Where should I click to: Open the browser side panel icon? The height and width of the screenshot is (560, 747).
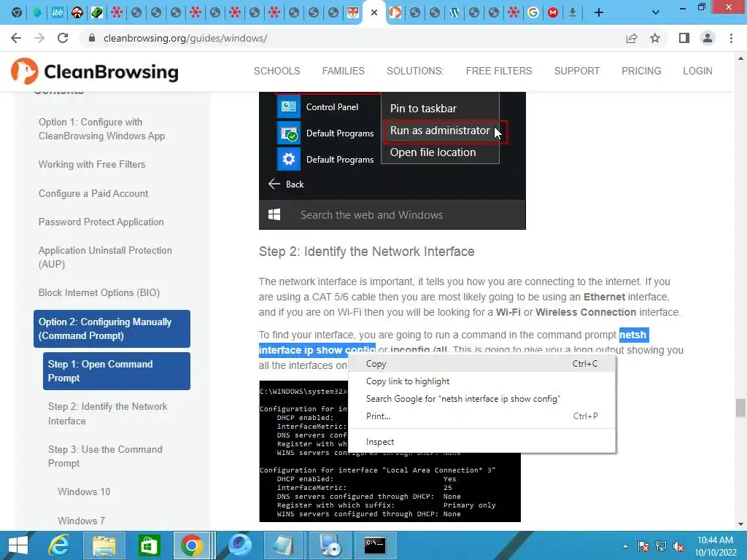[684, 38]
